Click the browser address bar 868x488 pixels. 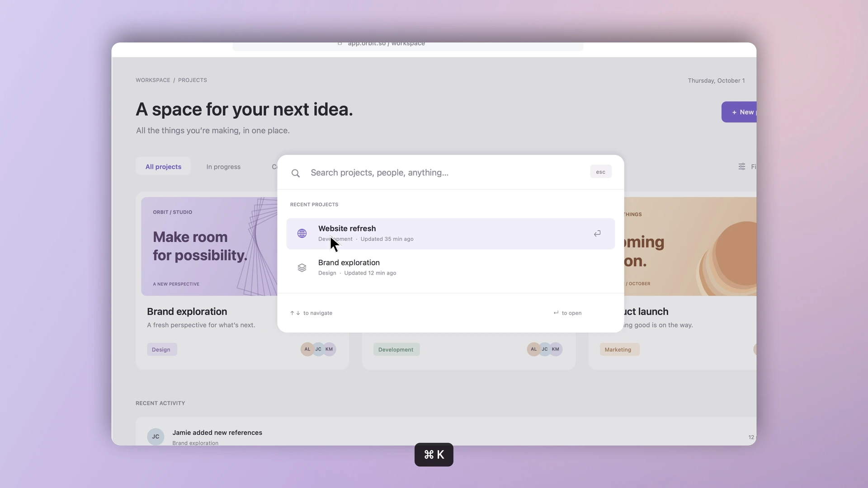pos(408,46)
